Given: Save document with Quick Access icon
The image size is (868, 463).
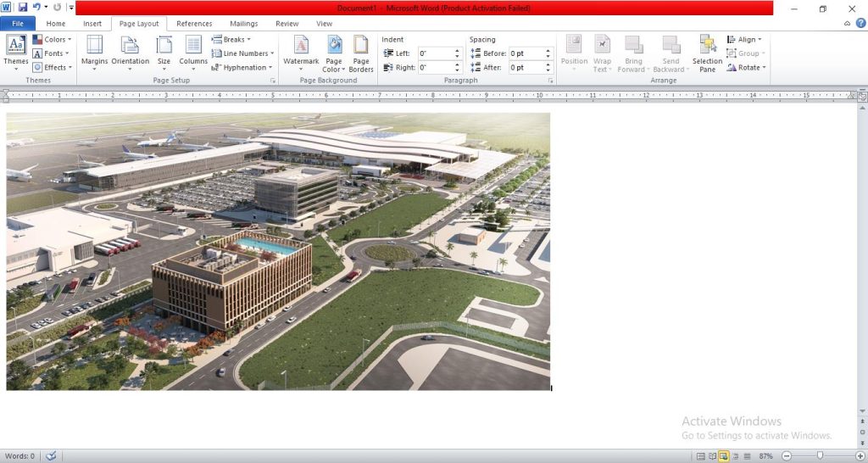Looking at the screenshot, I should point(23,8).
